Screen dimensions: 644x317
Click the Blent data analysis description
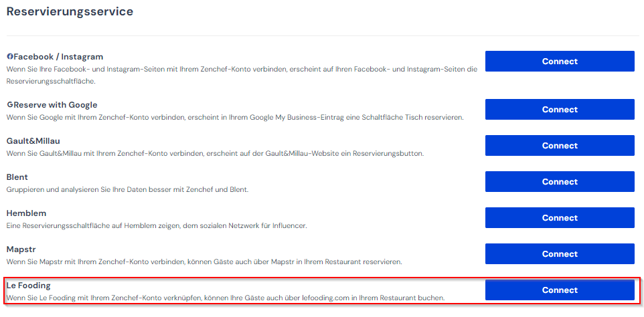128,189
